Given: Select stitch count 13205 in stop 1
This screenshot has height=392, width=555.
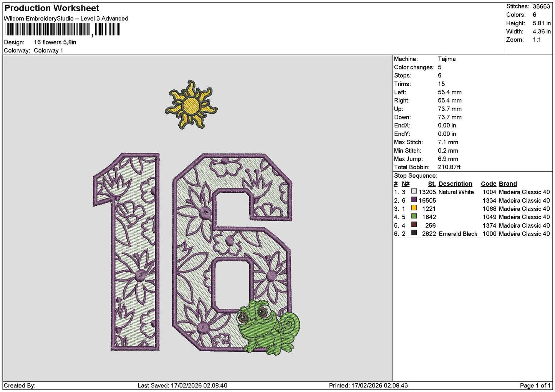Looking at the screenshot, I should pyautogui.click(x=427, y=192).
